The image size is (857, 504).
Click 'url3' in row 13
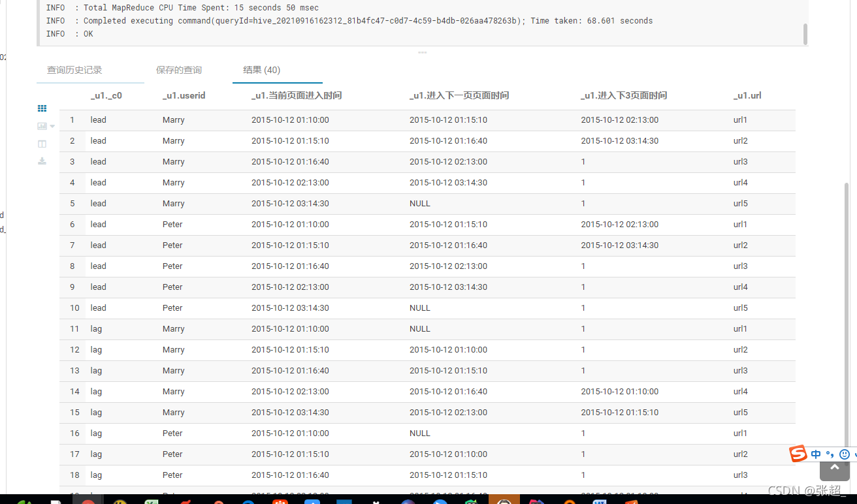tap(741, 371)
